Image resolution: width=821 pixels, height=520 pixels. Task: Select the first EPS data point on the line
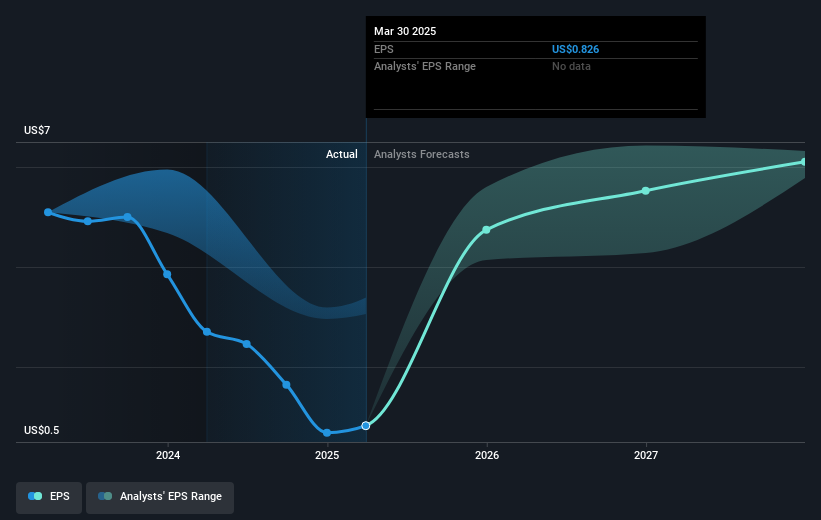[48, 212]
